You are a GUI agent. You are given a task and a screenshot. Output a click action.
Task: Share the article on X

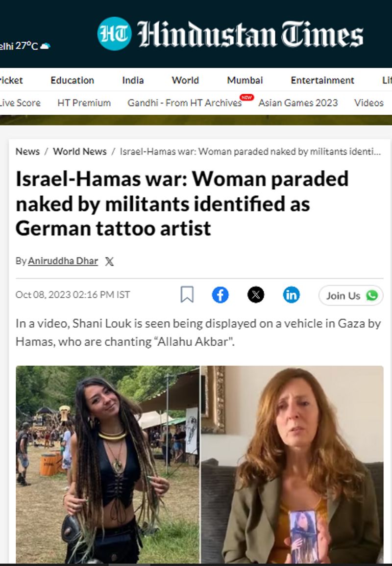[x=256, y=295]
